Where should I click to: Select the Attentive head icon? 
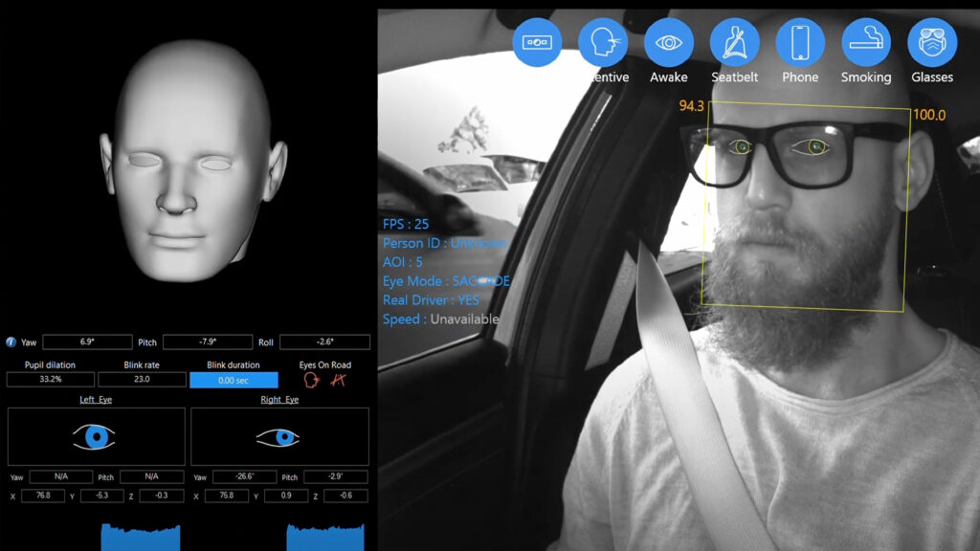click(x=603, y=42)
